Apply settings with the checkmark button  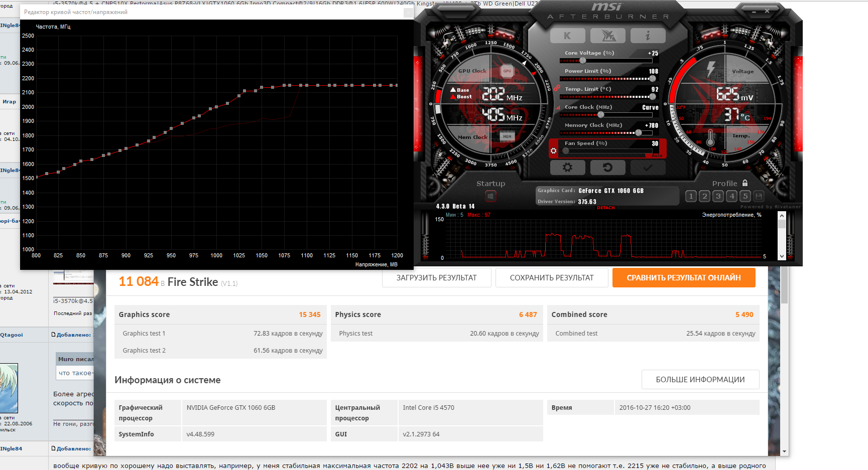coord(648,168)
